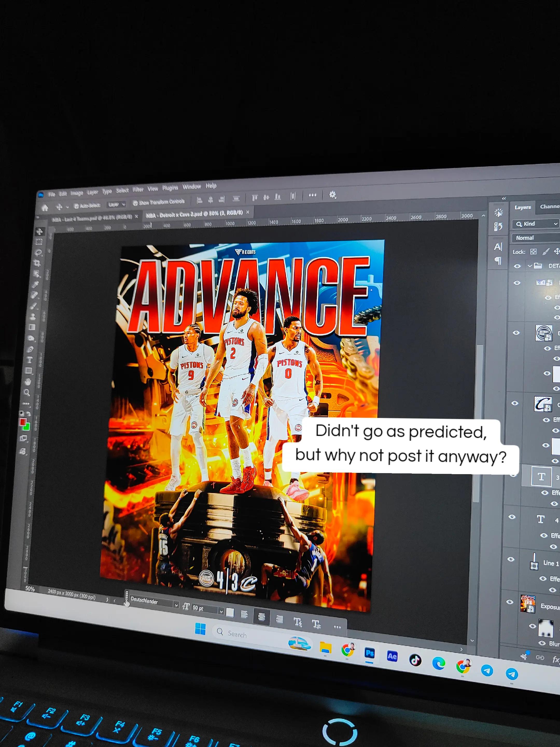Screen dimensions: 560x747
Task: Select the Pen tool
Action: click(x=30, y=349)
